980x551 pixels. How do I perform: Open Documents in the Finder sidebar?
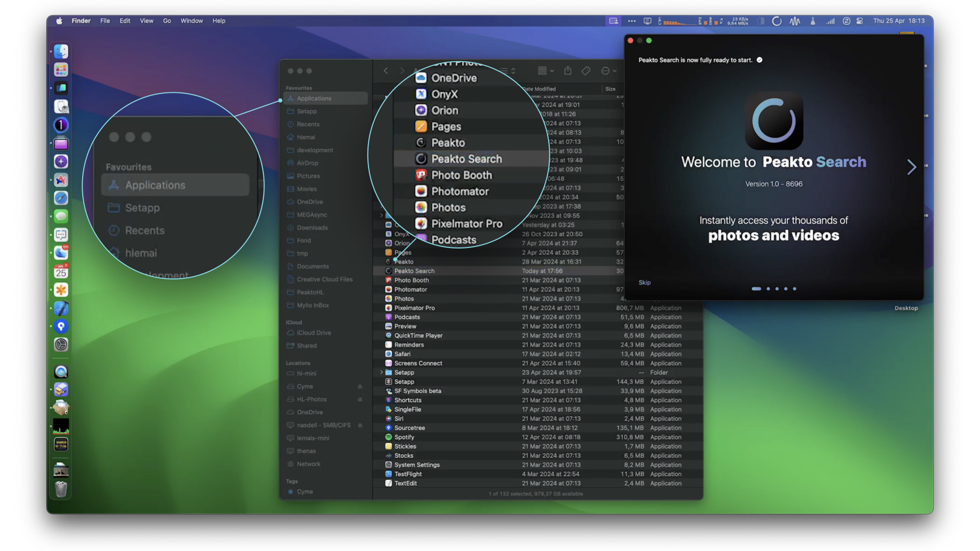click(x=325, y=267)
